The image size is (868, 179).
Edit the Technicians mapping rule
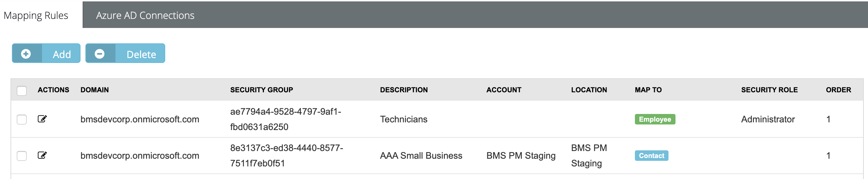pyautogui.click(x=42, y=119)
